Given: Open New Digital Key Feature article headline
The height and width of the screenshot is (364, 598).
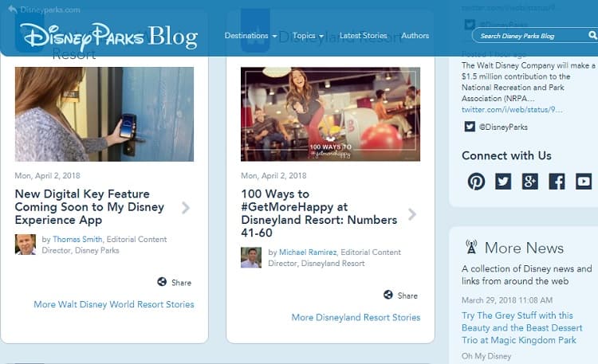Looking at the screenshot, I should tap(89, 207).
